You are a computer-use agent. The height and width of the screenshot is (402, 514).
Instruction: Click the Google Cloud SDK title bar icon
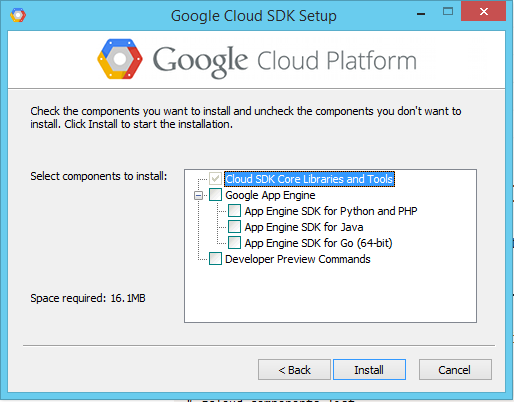[18, 15]
